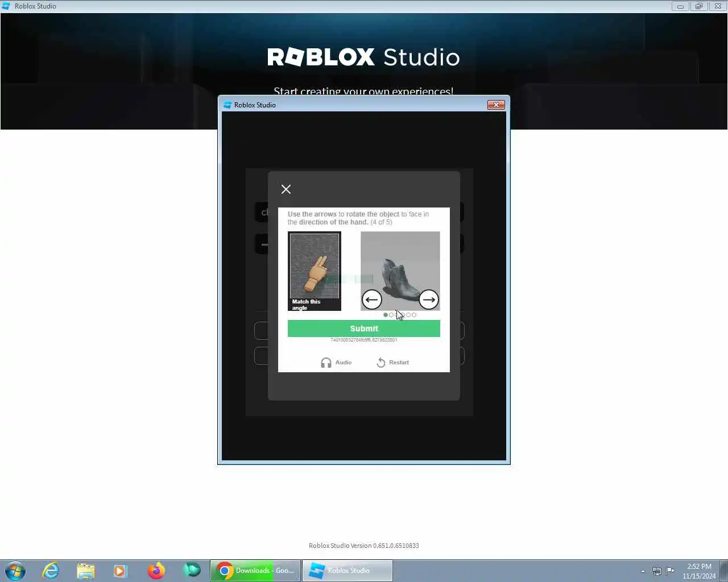Click the circular arrow icon next to Restart
This screenshot has width=728, height=582.
(381, 363)
